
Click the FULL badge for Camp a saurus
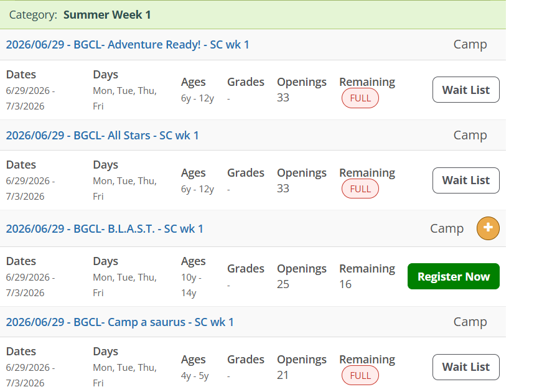tap(360, 376)
